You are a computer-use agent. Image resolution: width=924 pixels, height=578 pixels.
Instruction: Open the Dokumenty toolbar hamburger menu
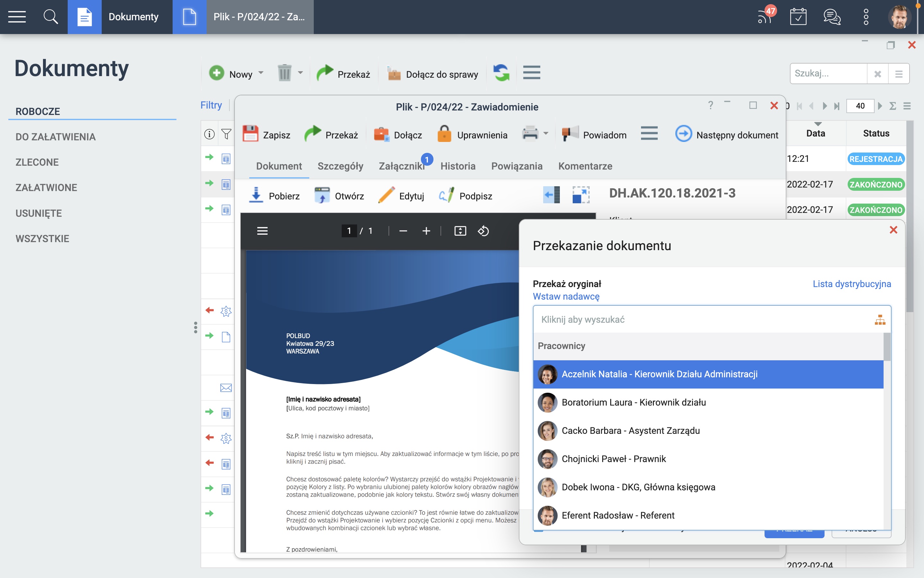(532, 73)
